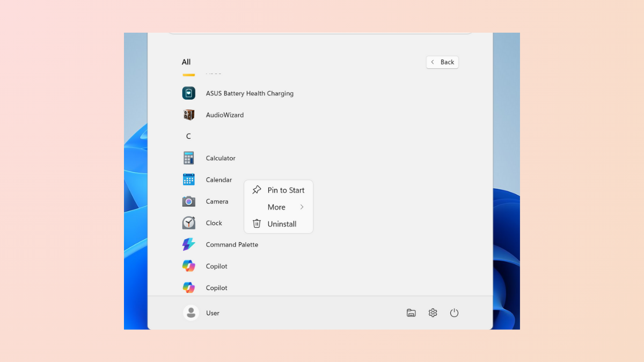Click the AudioWizard app name

tap(225, 115)
